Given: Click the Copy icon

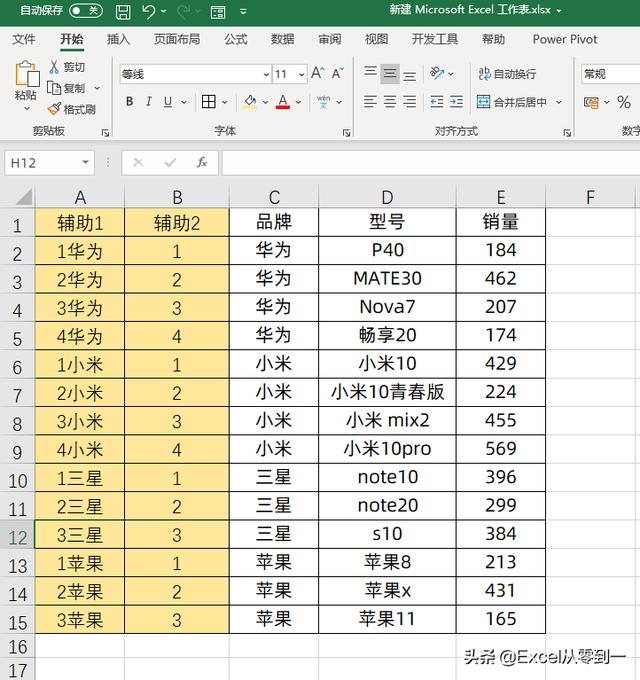Looking at the screenshot, I should pyautogui.click(x=54, y=88).
